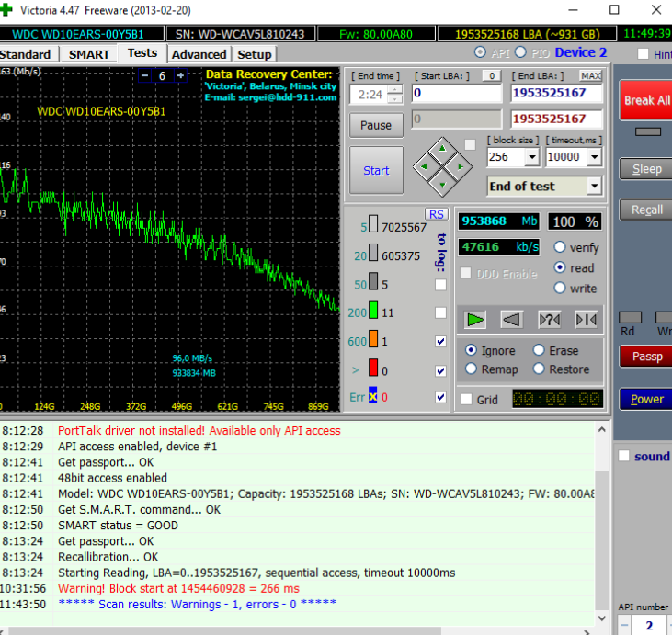Select the write radio button
The height and width of the screenshot is (635, 672).
pos(560,288)
